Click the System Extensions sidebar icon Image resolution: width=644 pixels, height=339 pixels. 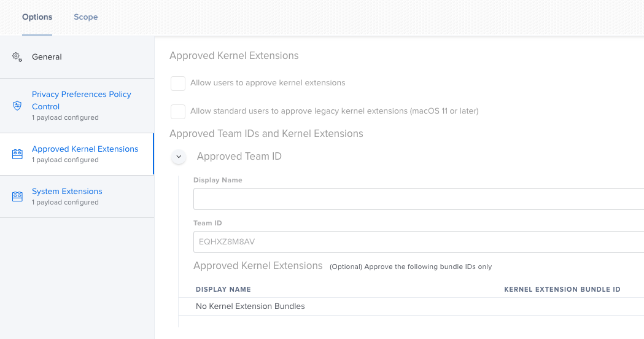click(x=17, y=197)
